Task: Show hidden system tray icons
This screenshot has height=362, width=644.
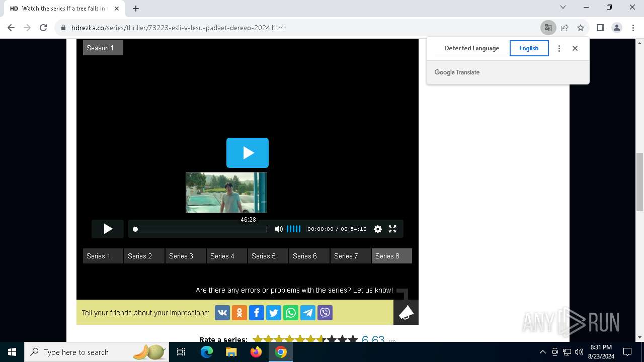Action: click(542, 352)
